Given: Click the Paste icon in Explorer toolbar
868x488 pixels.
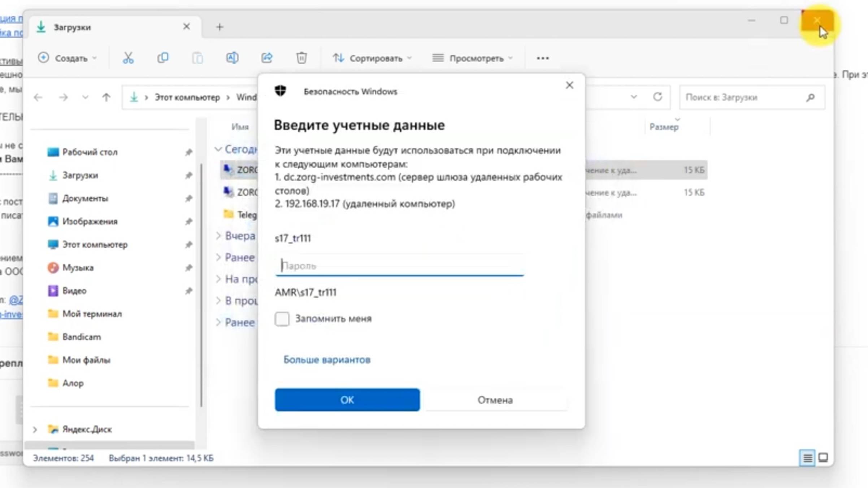Looking at the screenshot, I should 198,58.
